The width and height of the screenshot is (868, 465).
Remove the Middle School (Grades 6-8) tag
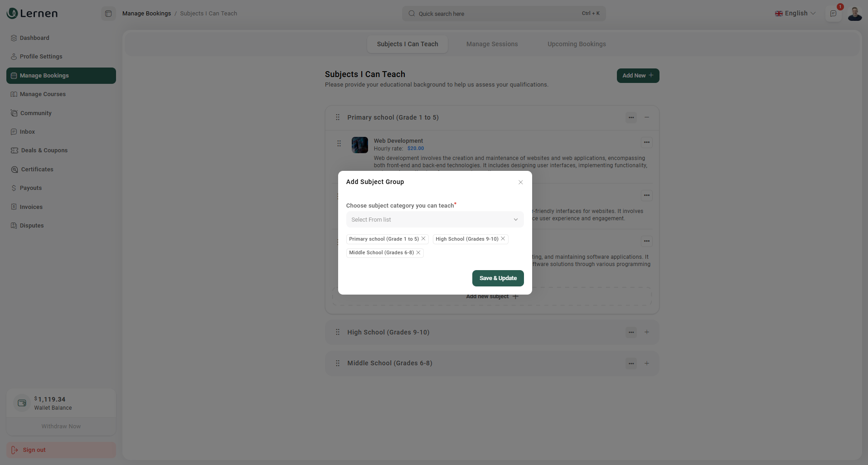pyautogui.click(x=418, y=253)
